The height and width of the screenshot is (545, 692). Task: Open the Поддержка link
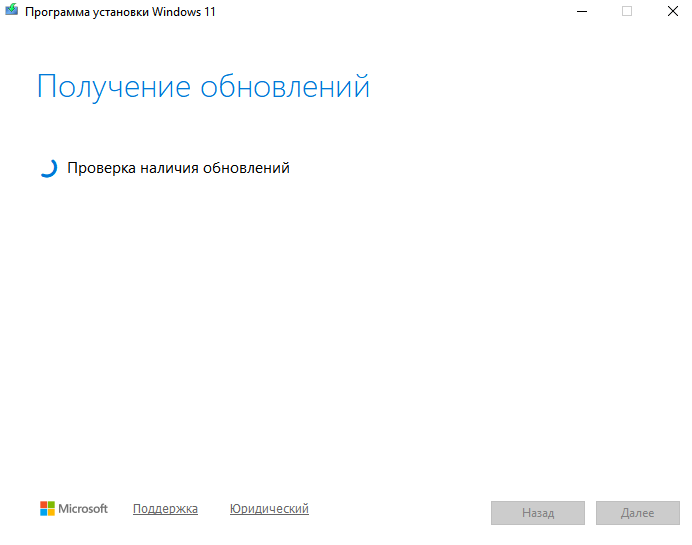165,509
